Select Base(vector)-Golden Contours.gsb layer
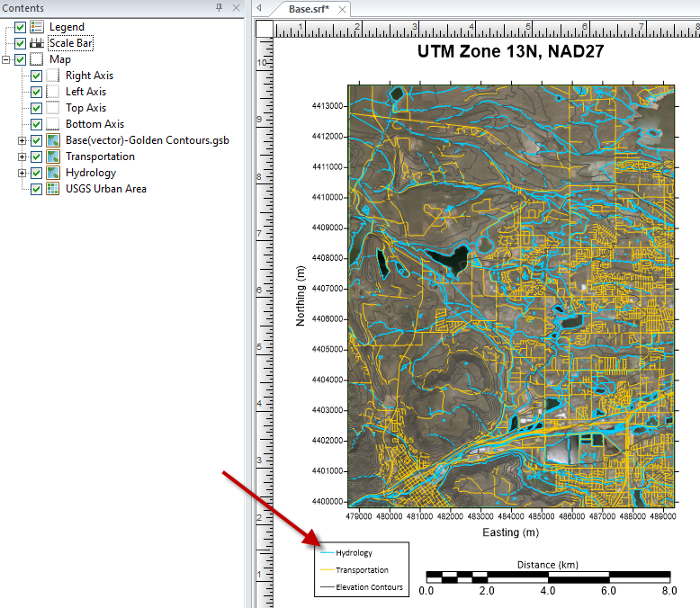The width and height of the screenshot is (700, 608). (x=148, y=140)
